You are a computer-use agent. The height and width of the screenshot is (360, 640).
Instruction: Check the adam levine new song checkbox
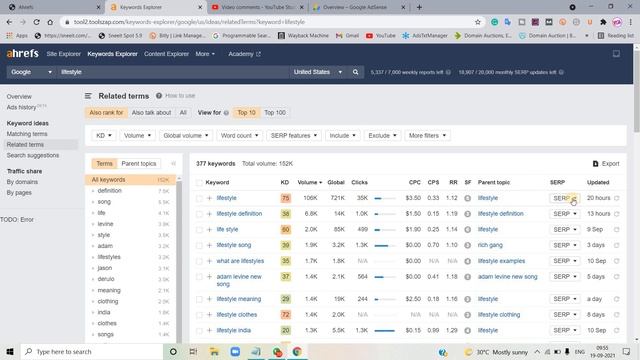pos(199,277)
